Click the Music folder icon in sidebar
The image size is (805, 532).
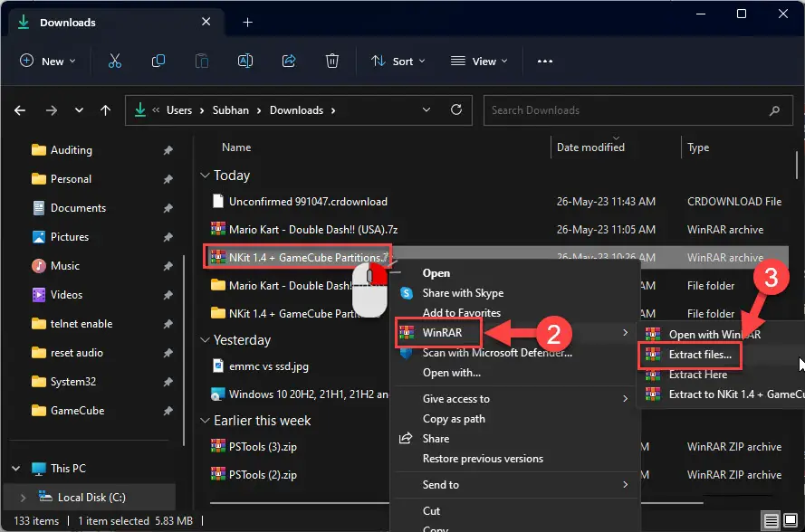click(x=39, y=266)
